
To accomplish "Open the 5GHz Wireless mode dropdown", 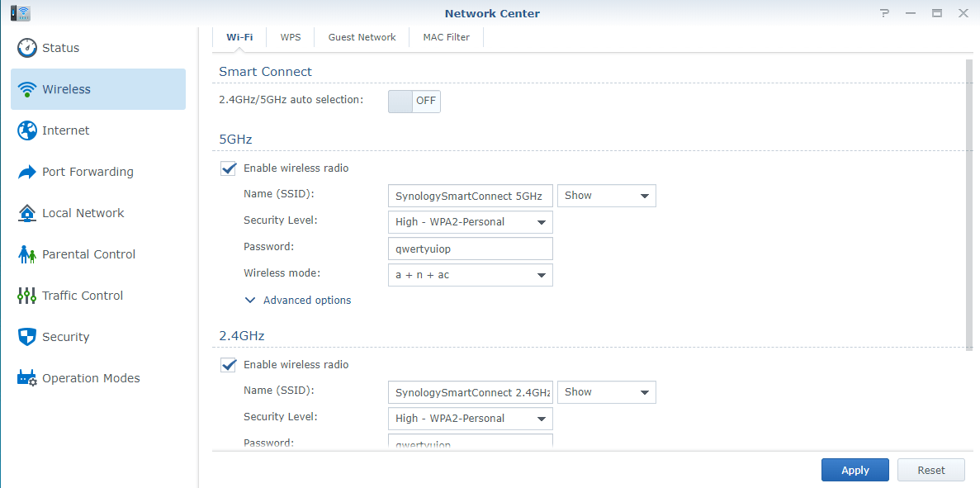I will (470, 275).
